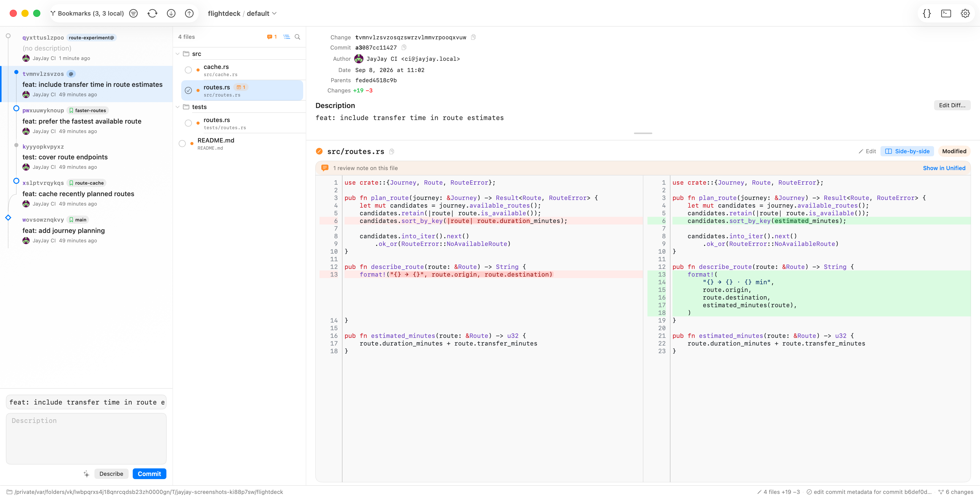Collapse the src folder
980x498 pixels.
(x=178, y=54)
